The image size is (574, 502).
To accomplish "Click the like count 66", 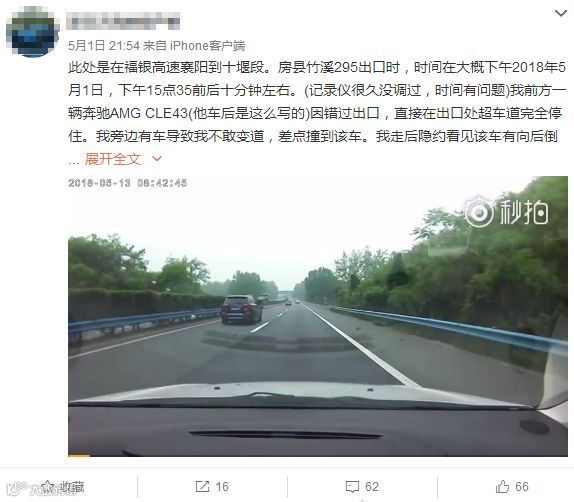I will tap(522, 487).
